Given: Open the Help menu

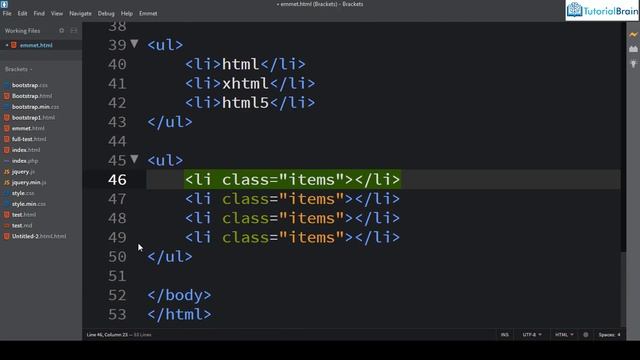Looking at the screenshot, I should point(127,13).
